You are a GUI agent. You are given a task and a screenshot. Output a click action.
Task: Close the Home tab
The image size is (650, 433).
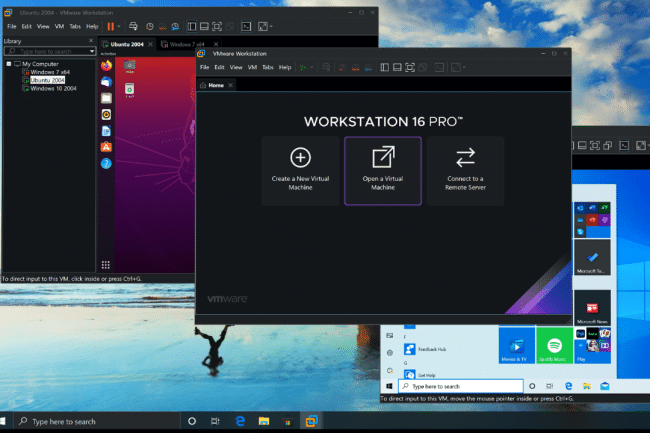point(230,85)
